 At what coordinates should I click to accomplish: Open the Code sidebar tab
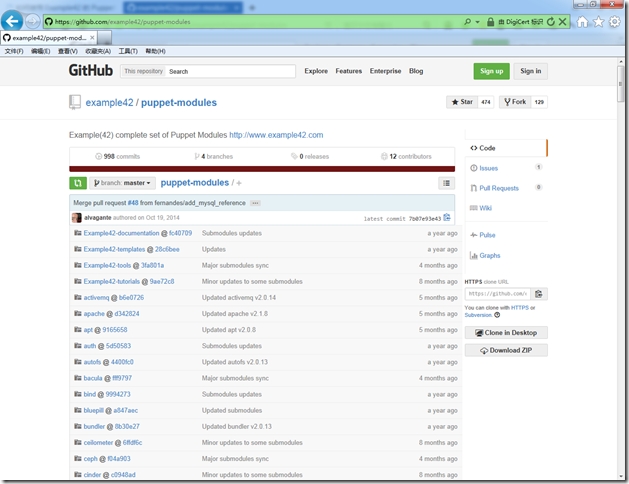coord(506,148)
